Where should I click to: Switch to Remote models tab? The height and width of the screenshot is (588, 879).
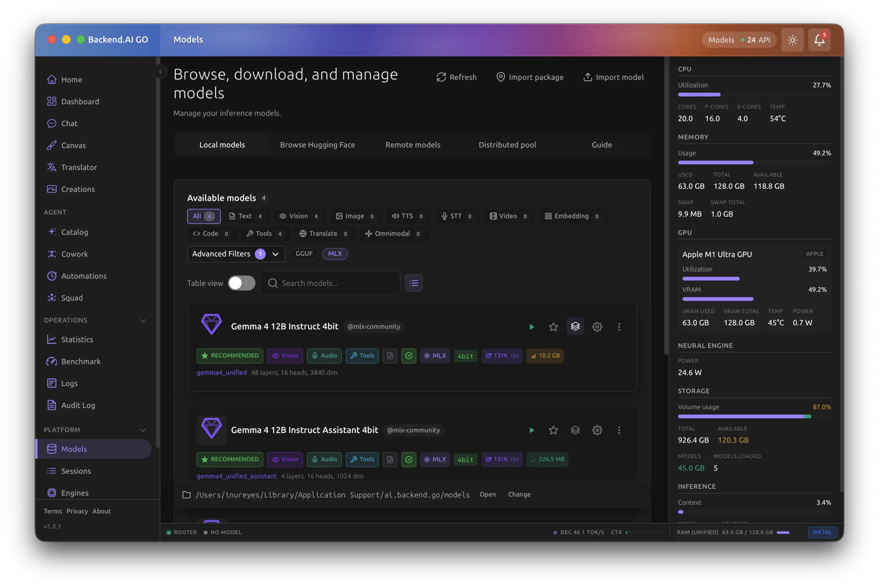point(413,145)
